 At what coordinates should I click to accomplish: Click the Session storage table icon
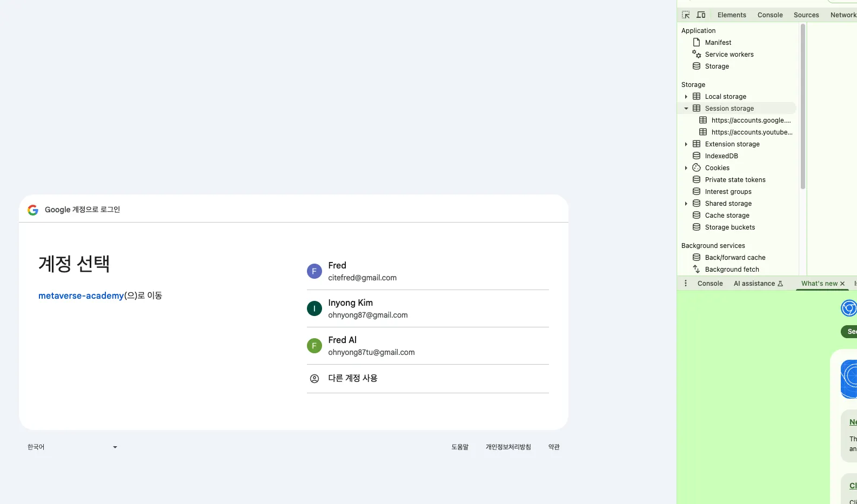tap(697, 108)
